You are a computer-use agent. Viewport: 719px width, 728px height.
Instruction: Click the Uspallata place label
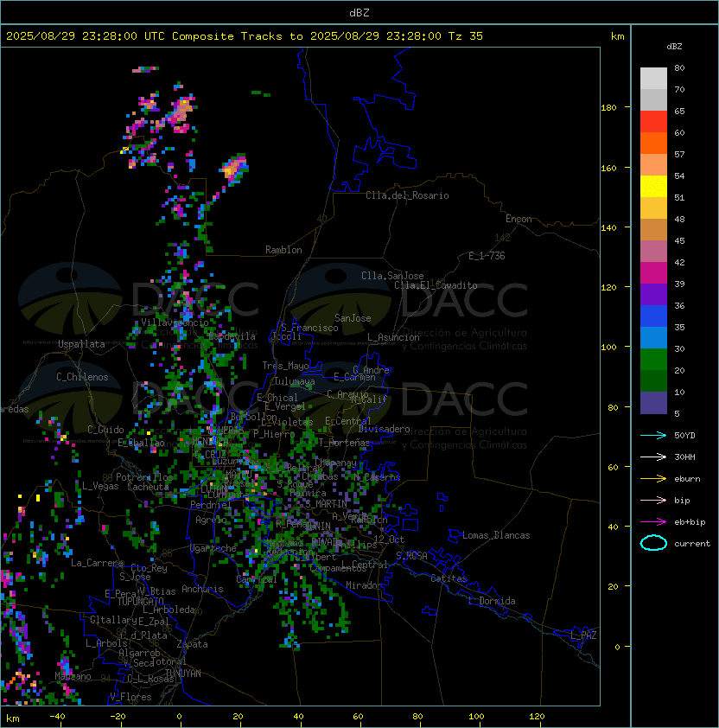point(81,344)
